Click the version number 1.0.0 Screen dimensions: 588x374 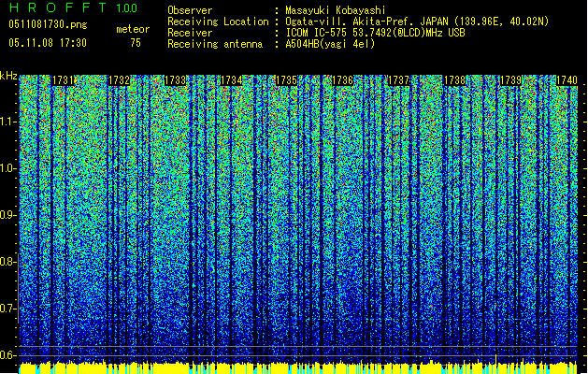pos(127,8)
